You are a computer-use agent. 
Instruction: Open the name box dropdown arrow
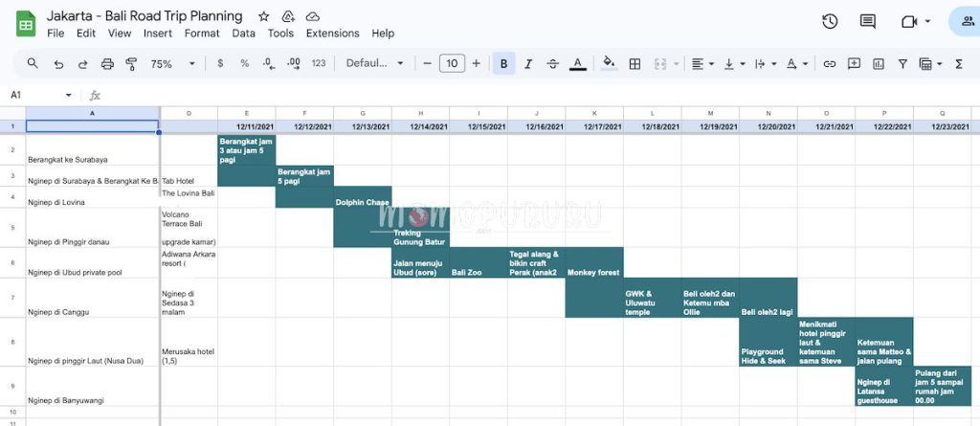(68, 95)
